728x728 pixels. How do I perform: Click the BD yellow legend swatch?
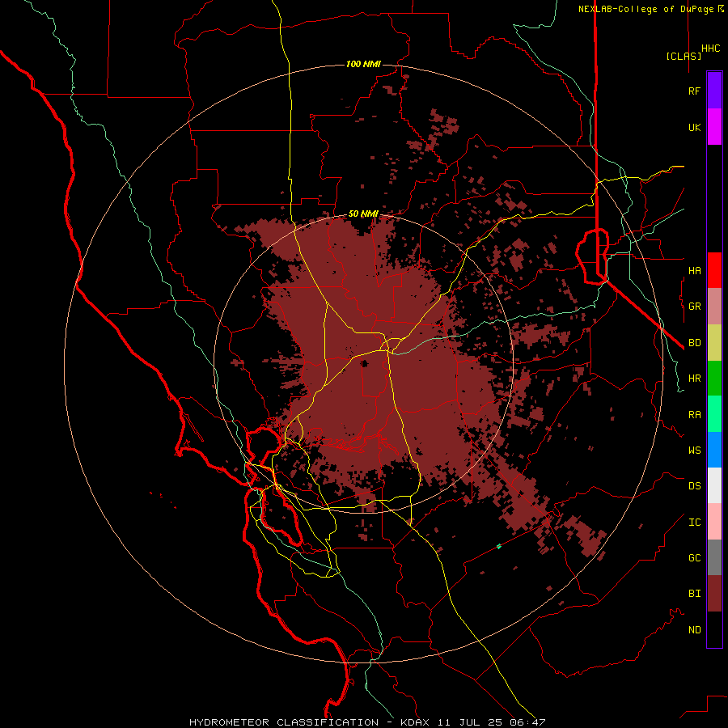point(714,342)
